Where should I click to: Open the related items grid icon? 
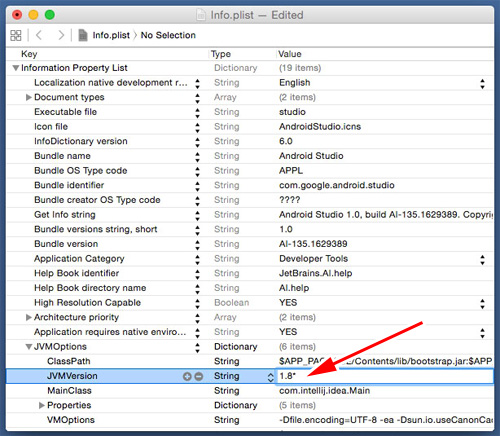click(x=16, y=35)
